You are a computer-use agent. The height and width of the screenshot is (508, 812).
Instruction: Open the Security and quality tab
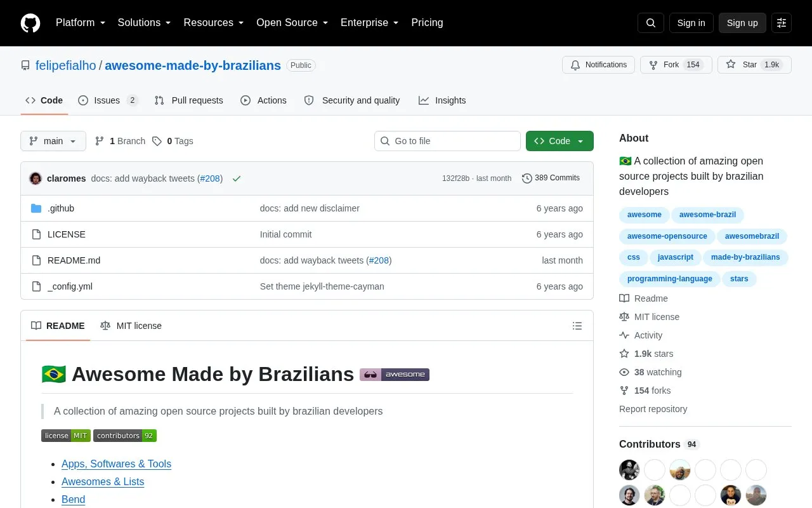tap(352, 100)
